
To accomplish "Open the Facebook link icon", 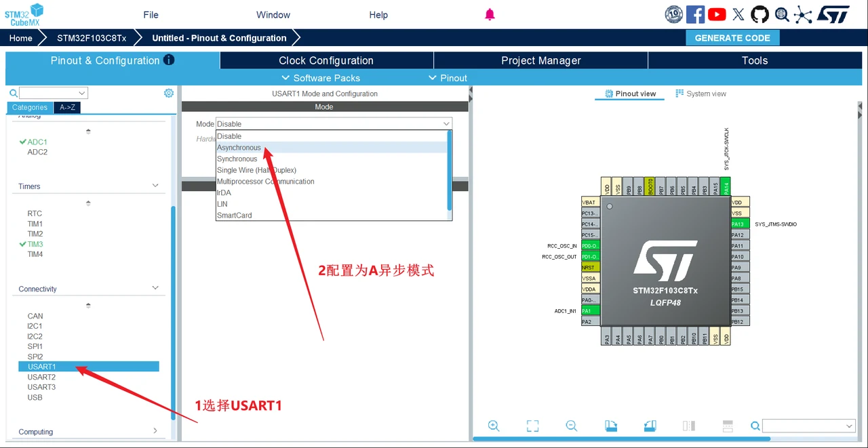I will tap(695, 14).
